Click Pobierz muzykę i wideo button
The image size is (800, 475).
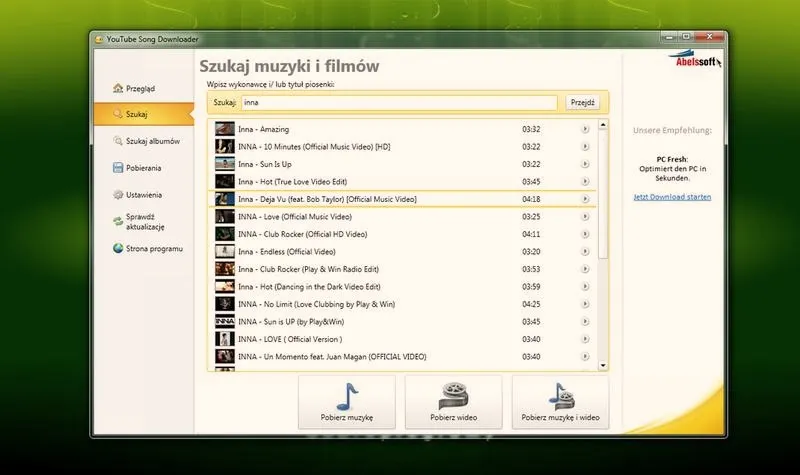click(x=560, y=402)
